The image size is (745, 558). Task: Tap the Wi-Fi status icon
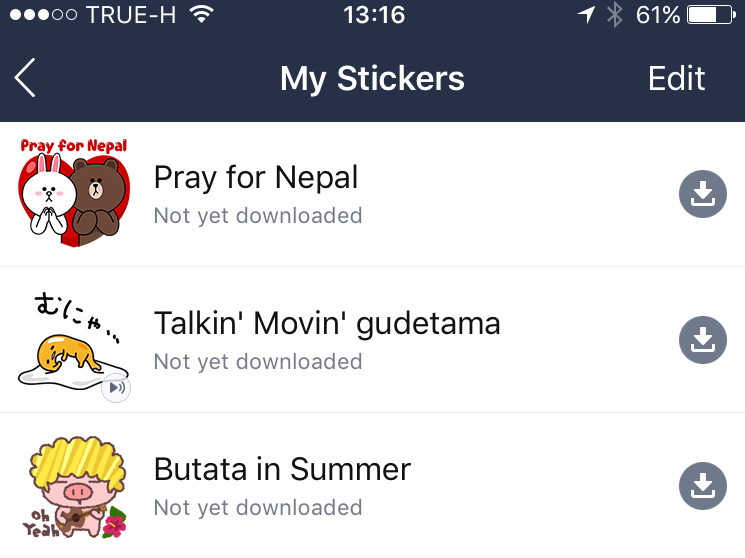(x=201, y=15)
